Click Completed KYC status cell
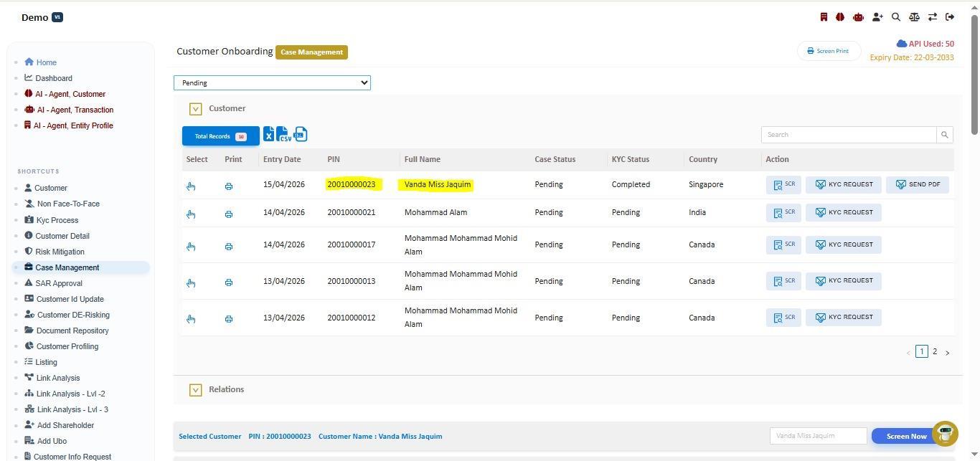This screenshot has height=461, width=980. [x=631, y=184]
